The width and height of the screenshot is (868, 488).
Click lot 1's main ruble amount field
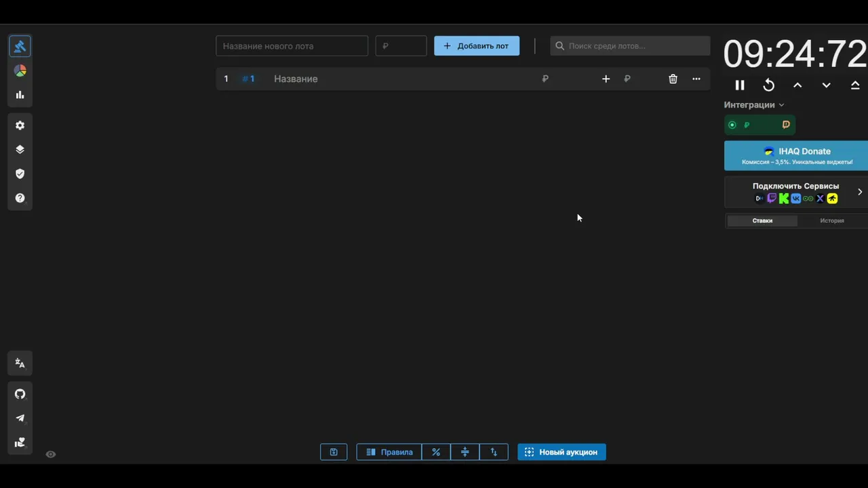[563, 79]
